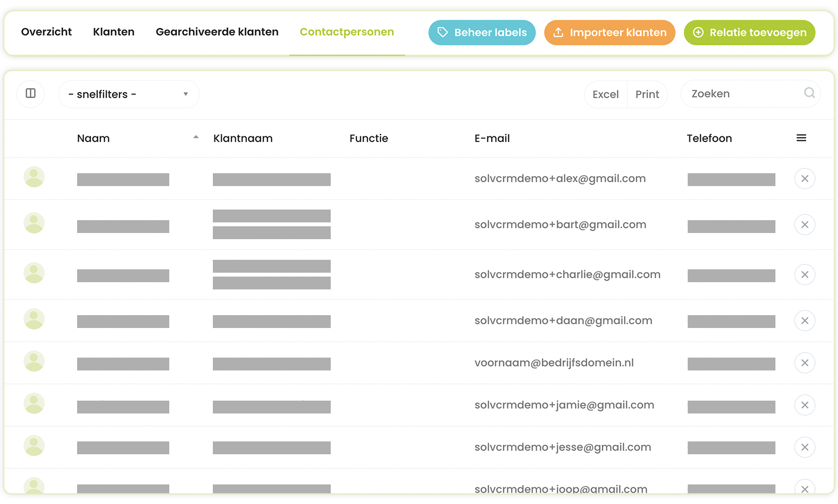Click the search magnifier icon

pyautogui.click(x=809, y=93)
